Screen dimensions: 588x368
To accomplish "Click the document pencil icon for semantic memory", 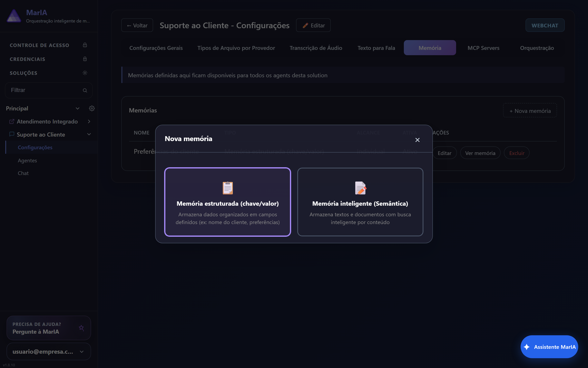I will pos(360,188).
